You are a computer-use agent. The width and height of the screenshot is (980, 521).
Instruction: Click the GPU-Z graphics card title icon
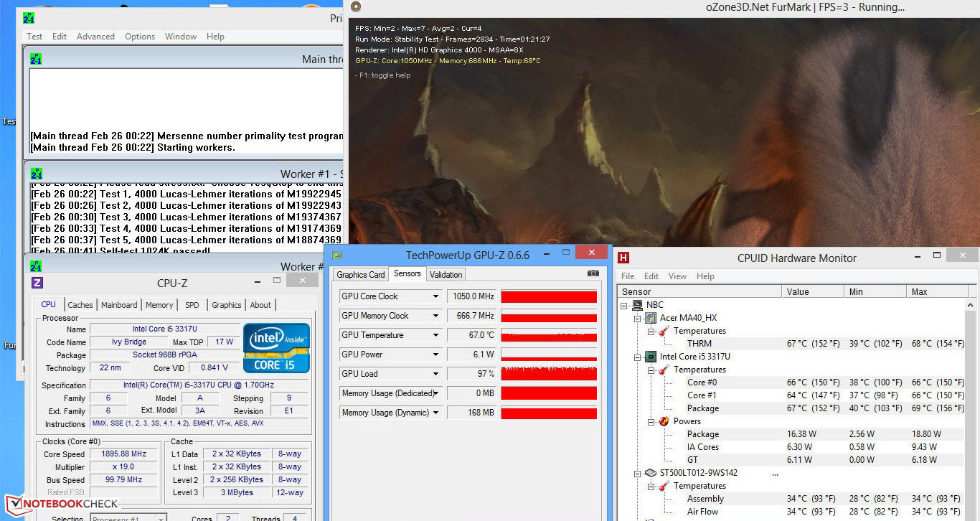click(336, 255)
